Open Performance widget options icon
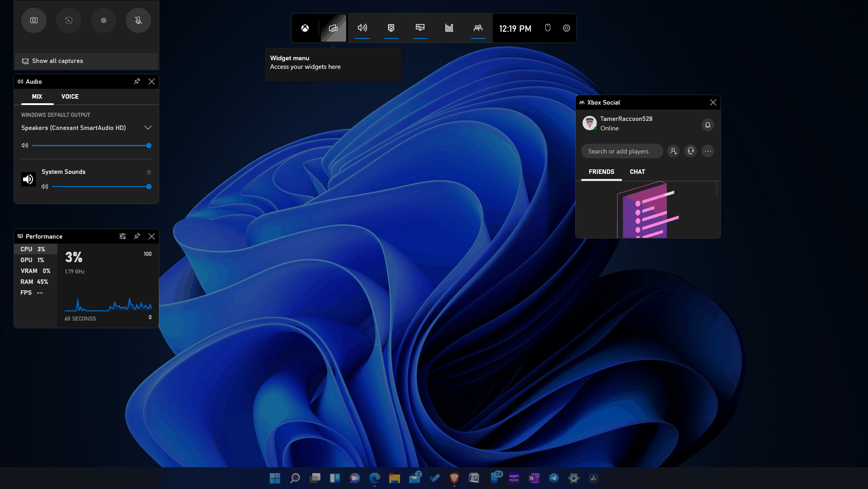The width and height of the screenshot is (868, 489). (123, 236)
